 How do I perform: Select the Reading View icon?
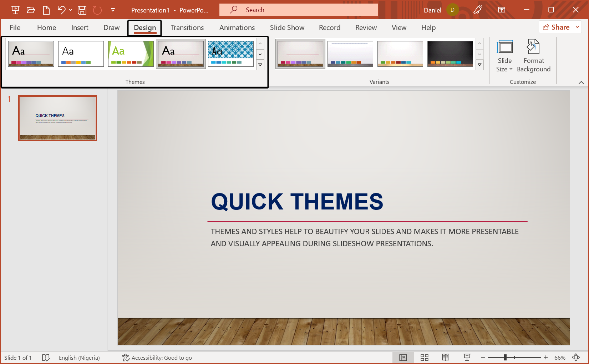tap(445, 357)
